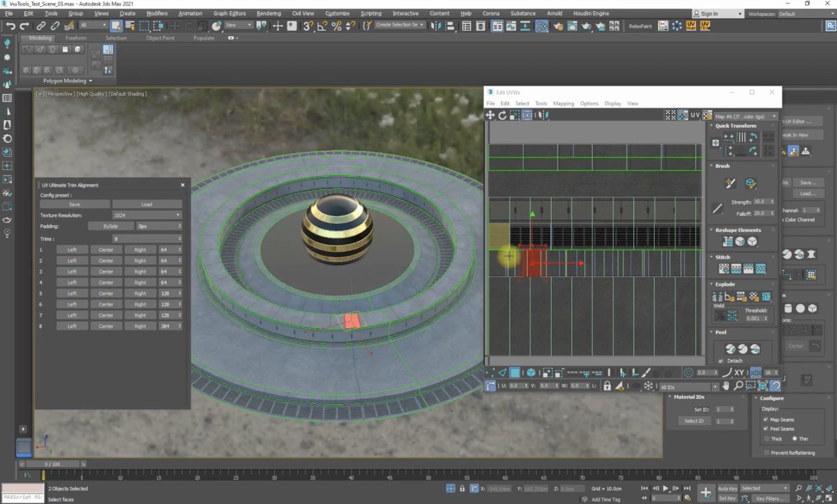Click the Mirror tool icon

pos(437,26)
